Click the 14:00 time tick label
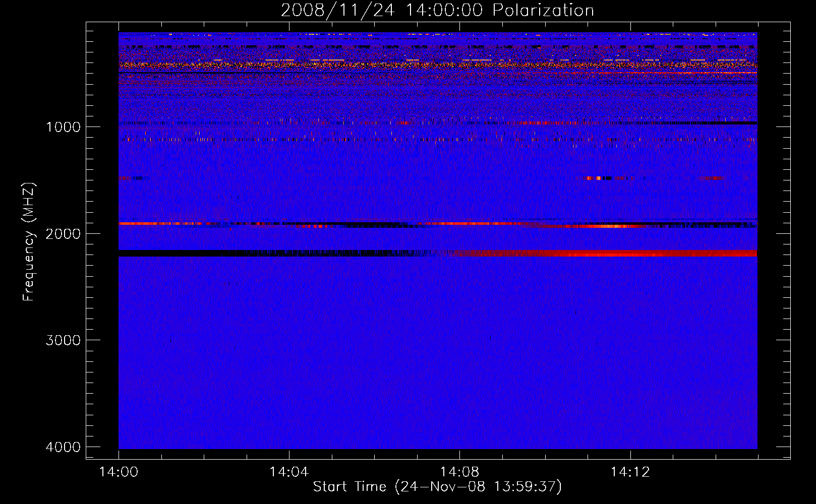The image size is (816, 504). (119, 472)
